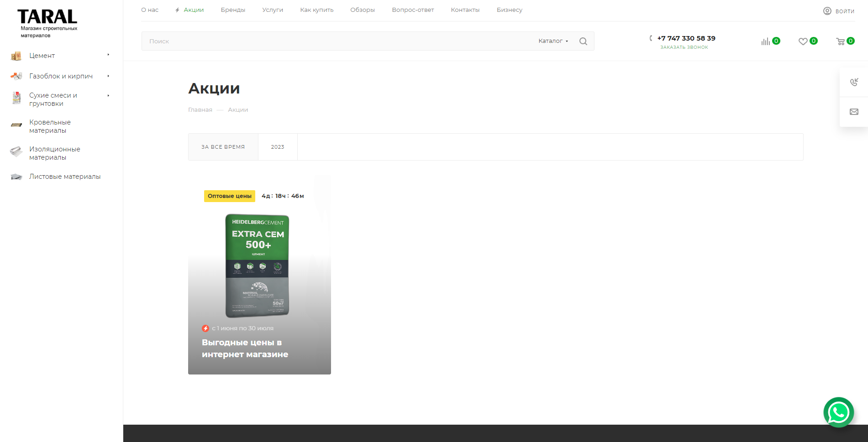Image resolution: width=868 pixels, height=442 pixels.
Task: Click phone number +7 747 330 58 39
Action: [x=686, y=38]
